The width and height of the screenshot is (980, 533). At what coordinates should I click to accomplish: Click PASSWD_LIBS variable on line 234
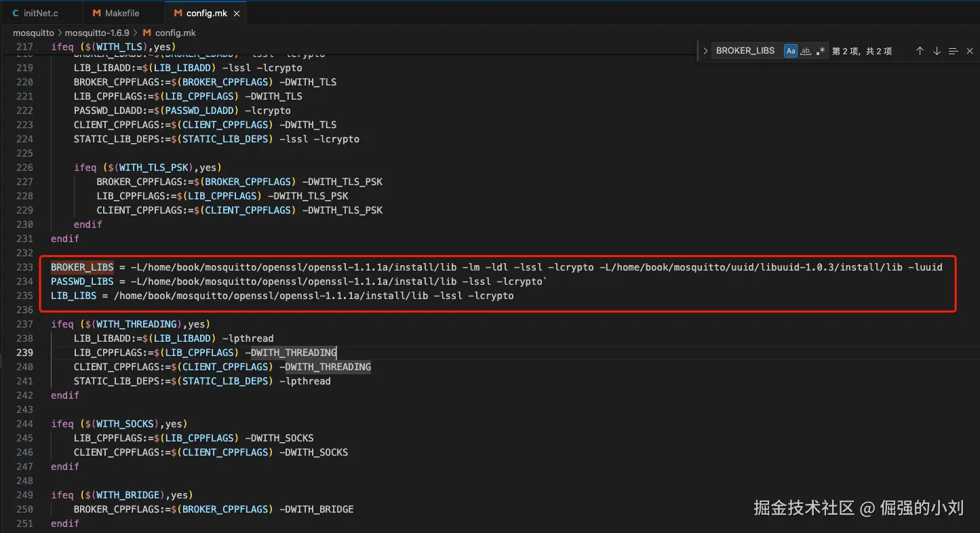pos(82,281)
